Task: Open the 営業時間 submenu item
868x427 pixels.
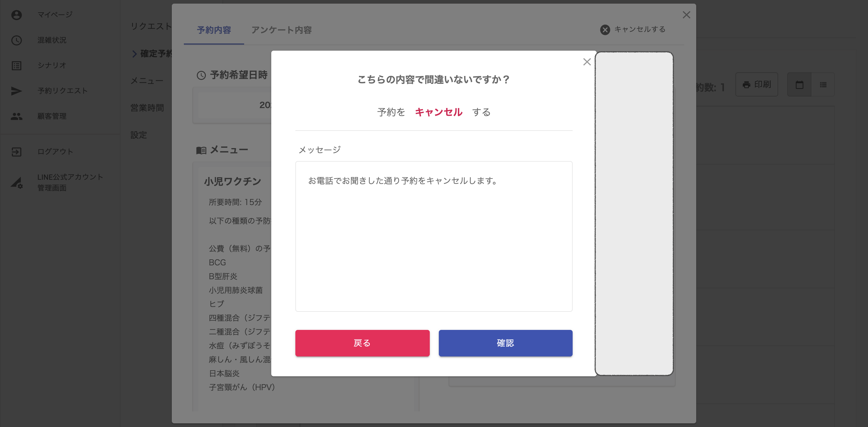Action: (147, 108)
